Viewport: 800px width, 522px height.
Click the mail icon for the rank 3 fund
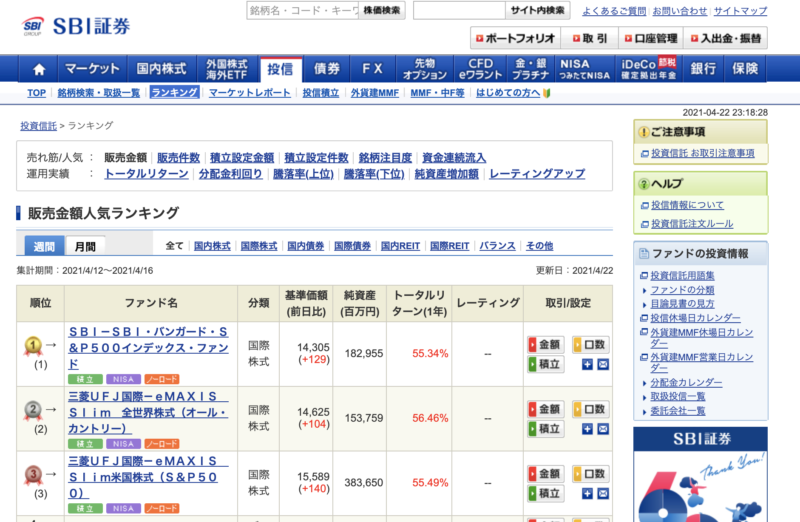603,493
